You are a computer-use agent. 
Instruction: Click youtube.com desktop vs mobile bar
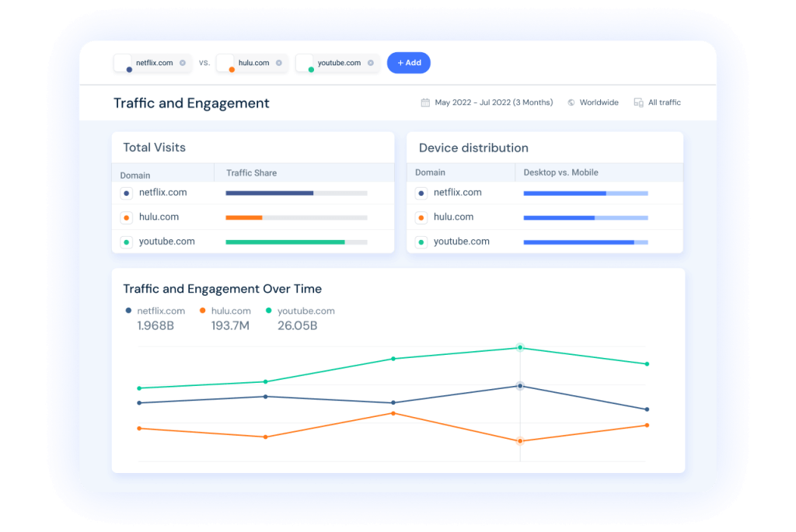pos(586,242)
